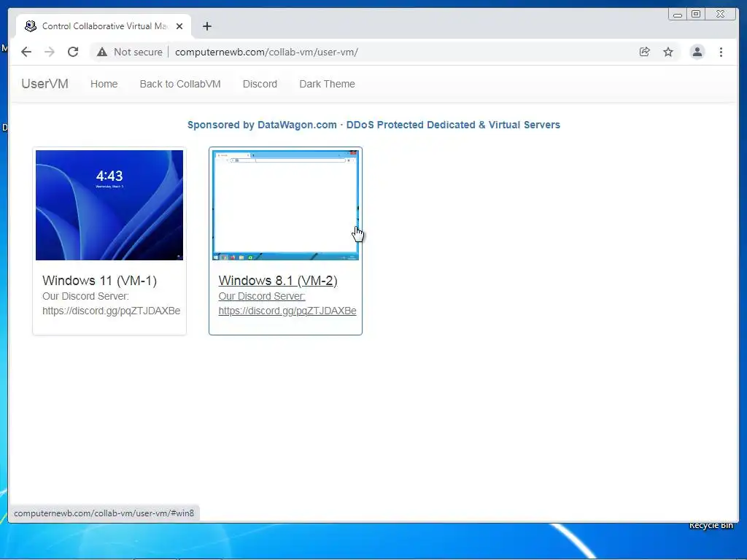747x560 pixels.
Task: Open the Home nav item
Action: click(x=104, y=84)
